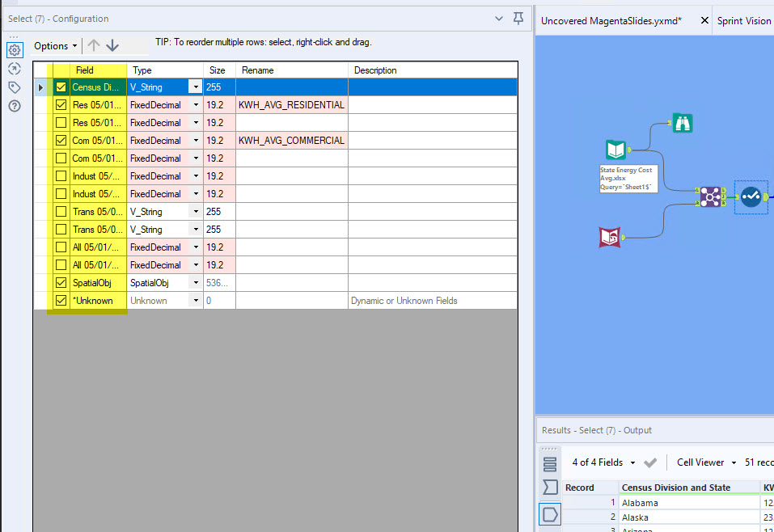Select the magenta map input tool on canvas
The height and width of the screenshot is (532, 774).
(x=610, y=236)
